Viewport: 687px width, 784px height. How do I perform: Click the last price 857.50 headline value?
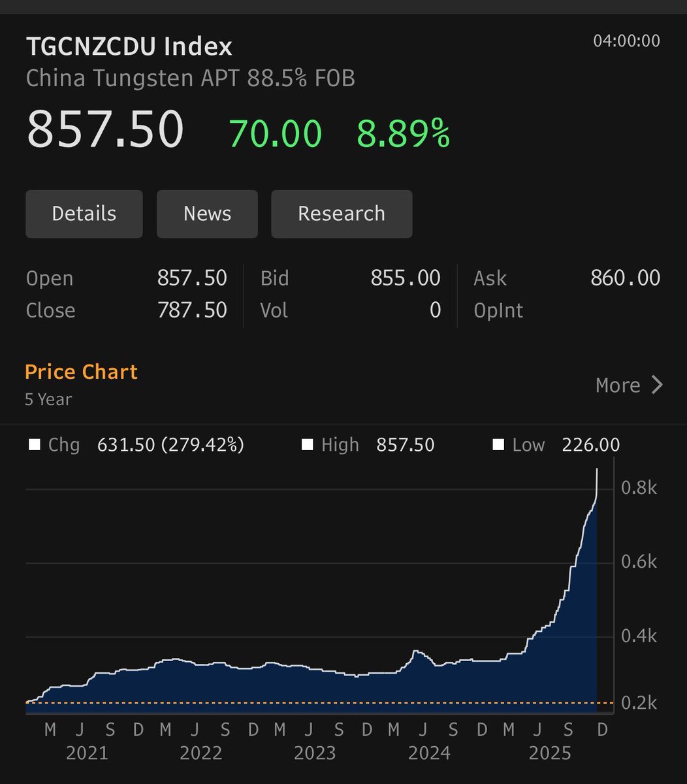coord(105,129)
